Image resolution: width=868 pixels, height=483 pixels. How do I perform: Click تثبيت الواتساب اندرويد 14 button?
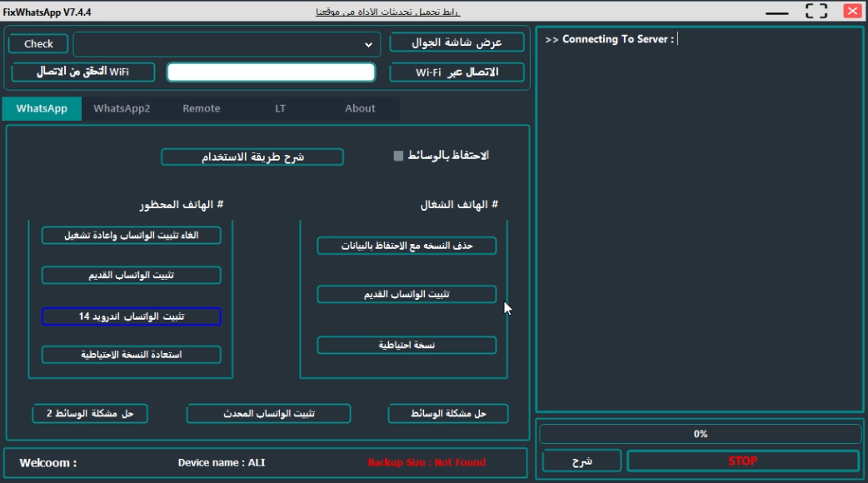[x=132, y=316]
